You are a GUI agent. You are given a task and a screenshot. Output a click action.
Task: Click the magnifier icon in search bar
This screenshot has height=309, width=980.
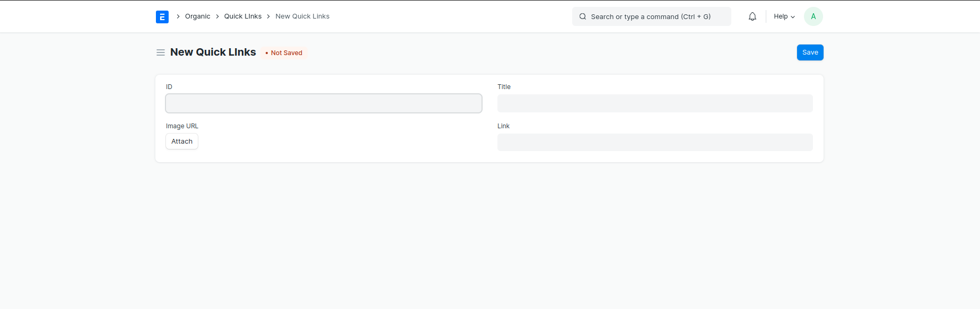(x=582, y=16)
